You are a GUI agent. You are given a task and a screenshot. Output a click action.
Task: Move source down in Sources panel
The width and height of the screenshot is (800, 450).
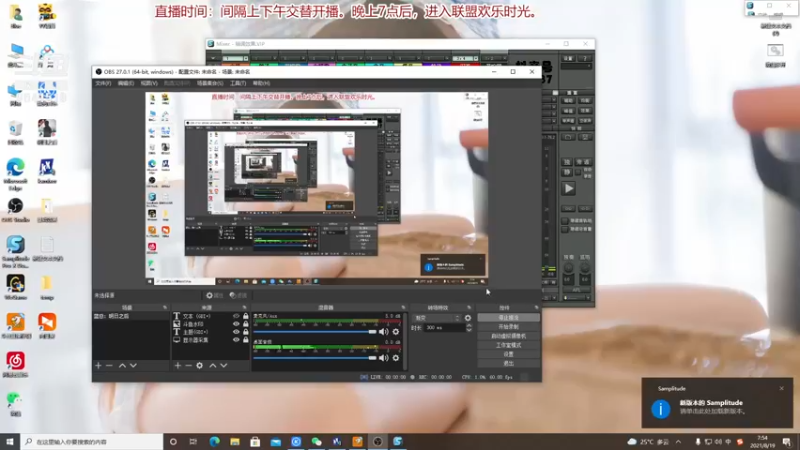click(x=223, y=365)
